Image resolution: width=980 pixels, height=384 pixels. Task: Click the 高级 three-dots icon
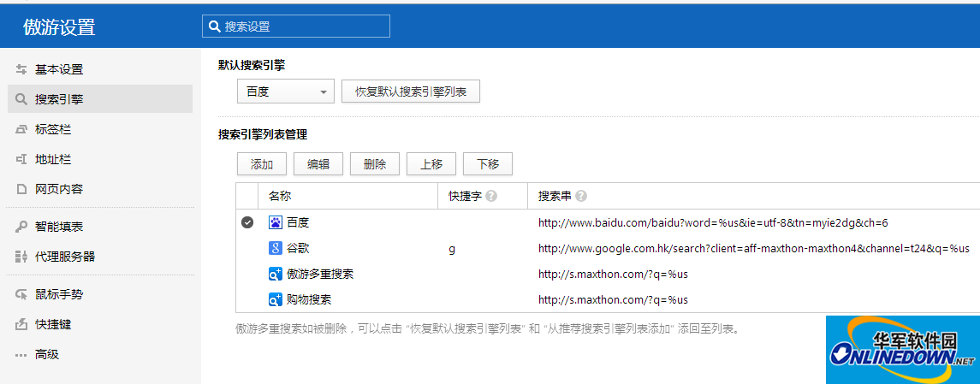point(21,355)
